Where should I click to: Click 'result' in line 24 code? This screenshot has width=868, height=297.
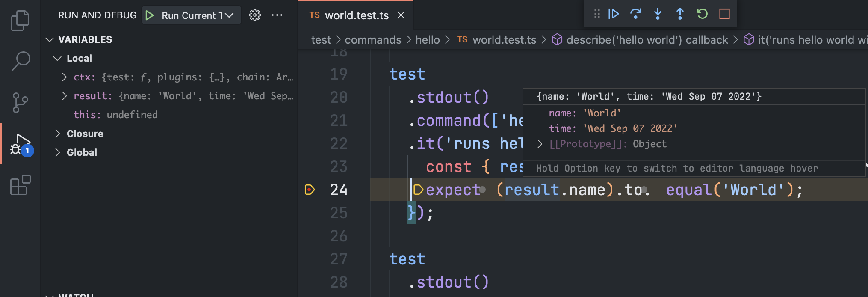pyautogui.click(x=531, y=190)
